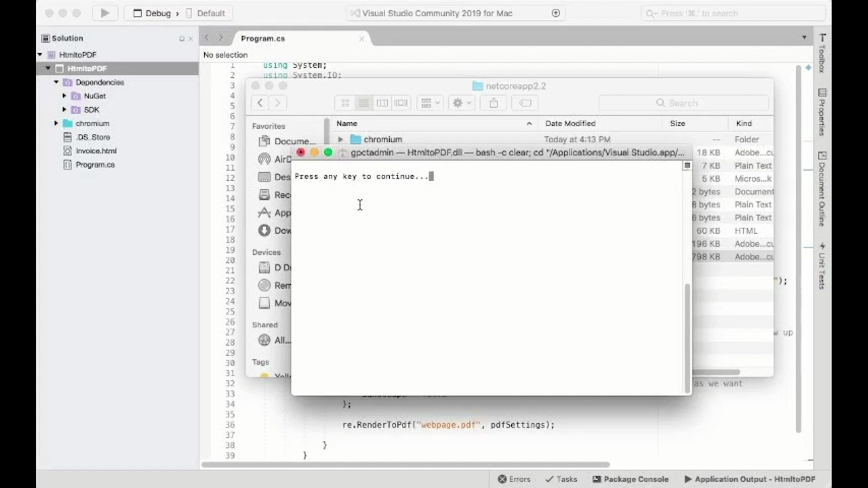Open Finder arrange items dropdown
This screenshot has height=488, width=868.
[x=430, y=103]
